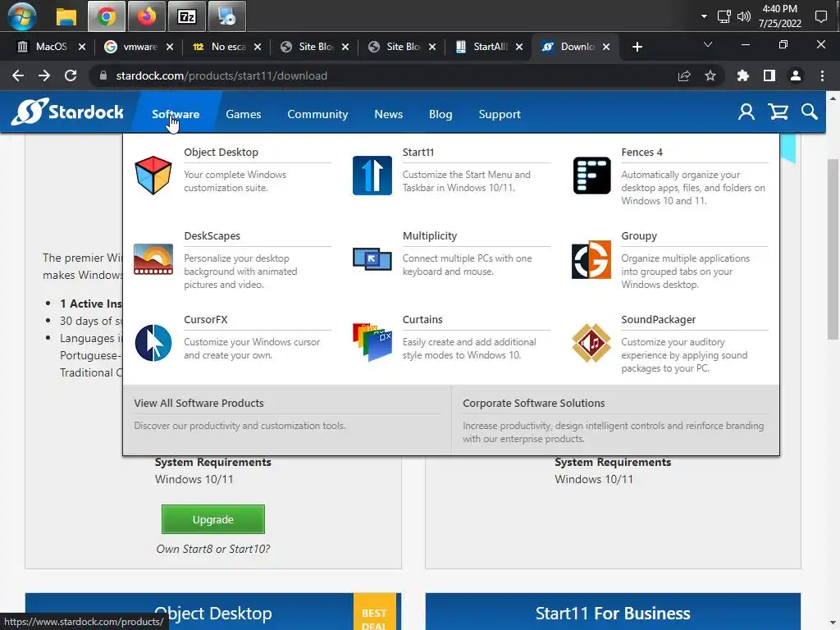Launch Firefox from the taskbar

pyautogui.click(x=146, y=16)
